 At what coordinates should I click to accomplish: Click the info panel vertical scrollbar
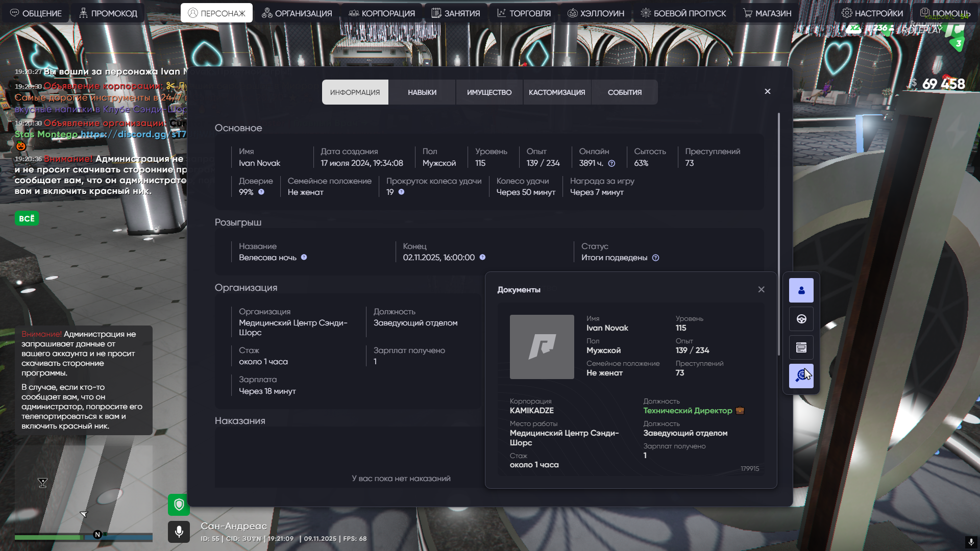click(x=779, y=235)
